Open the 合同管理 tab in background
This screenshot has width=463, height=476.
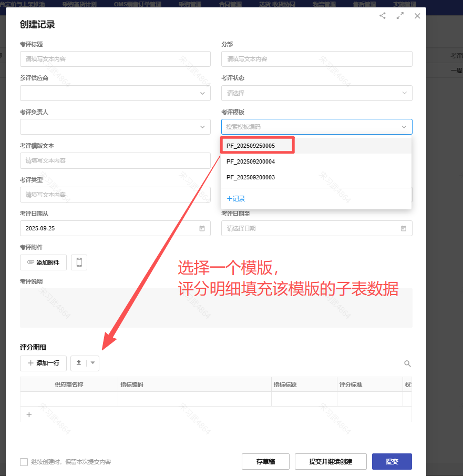point(230,4)
